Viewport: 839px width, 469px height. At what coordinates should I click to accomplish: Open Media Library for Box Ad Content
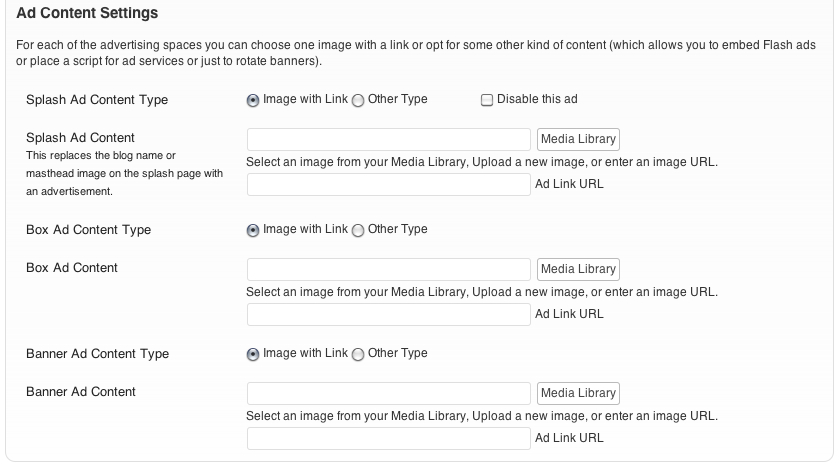click(x=578, y=269)
